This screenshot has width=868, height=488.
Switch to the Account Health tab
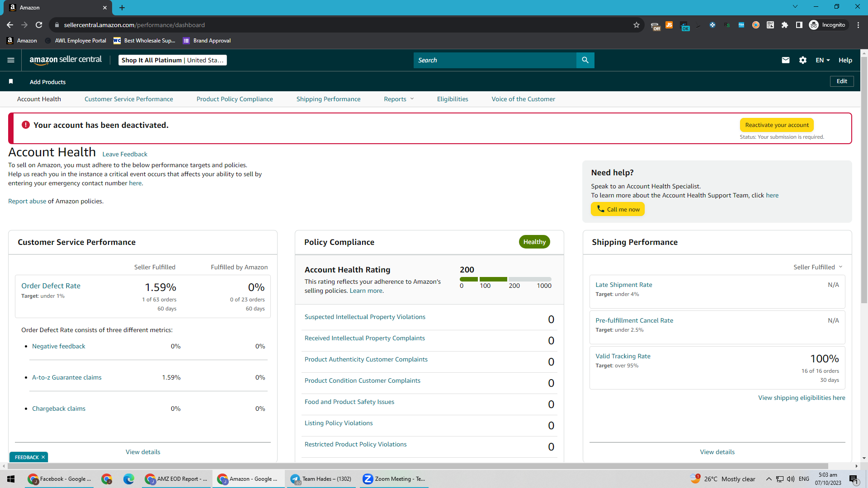click(39, 99)
